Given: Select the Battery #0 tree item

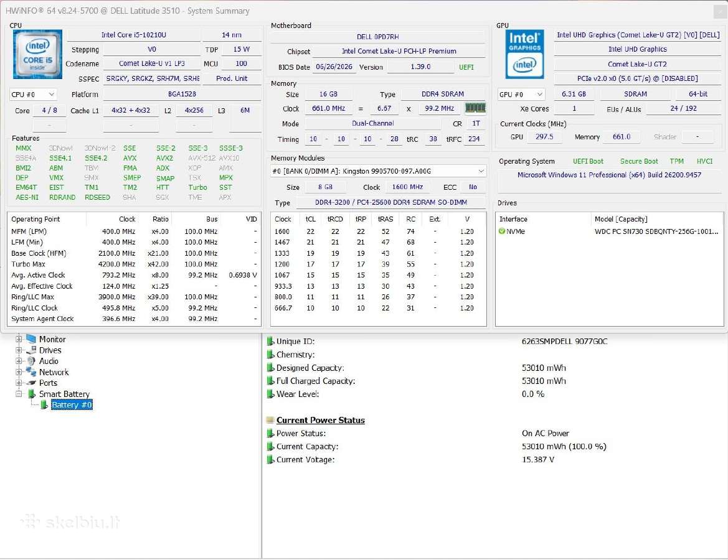Looking at the screenshot, I should (x=72, y=405).
